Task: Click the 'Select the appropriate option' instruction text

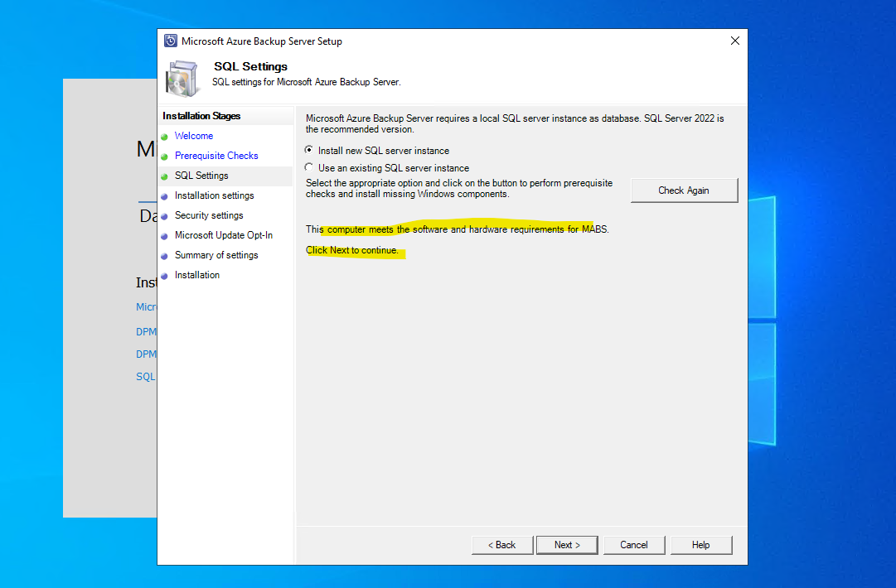Action: pos(459,188)
